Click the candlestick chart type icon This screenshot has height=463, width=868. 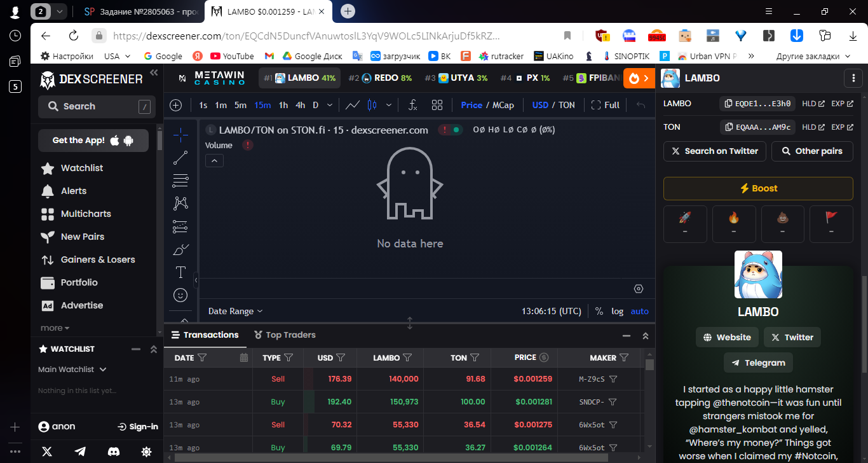372,105
